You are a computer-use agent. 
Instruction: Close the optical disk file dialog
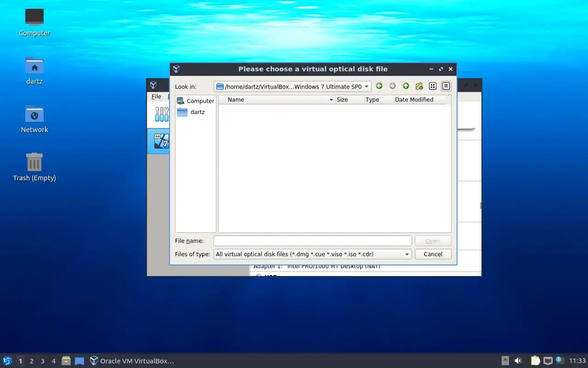coord(451,69)
